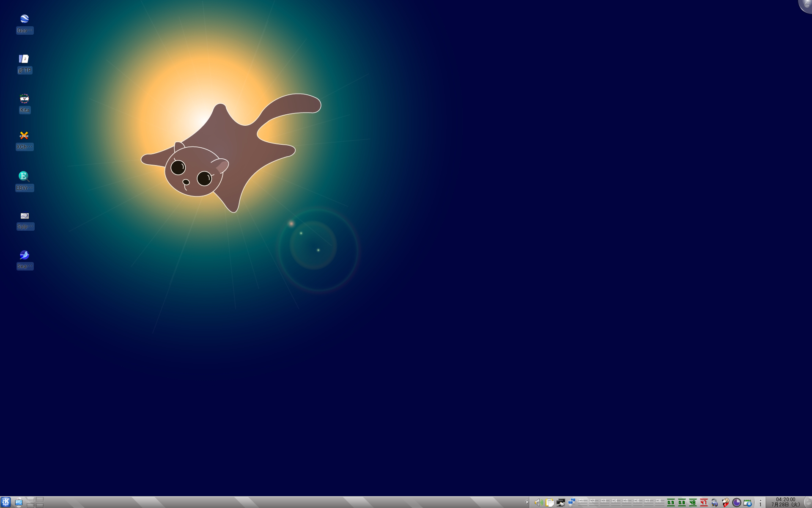
Task: Switch to the top-left pager desktop
Action: tap(30, 499)
